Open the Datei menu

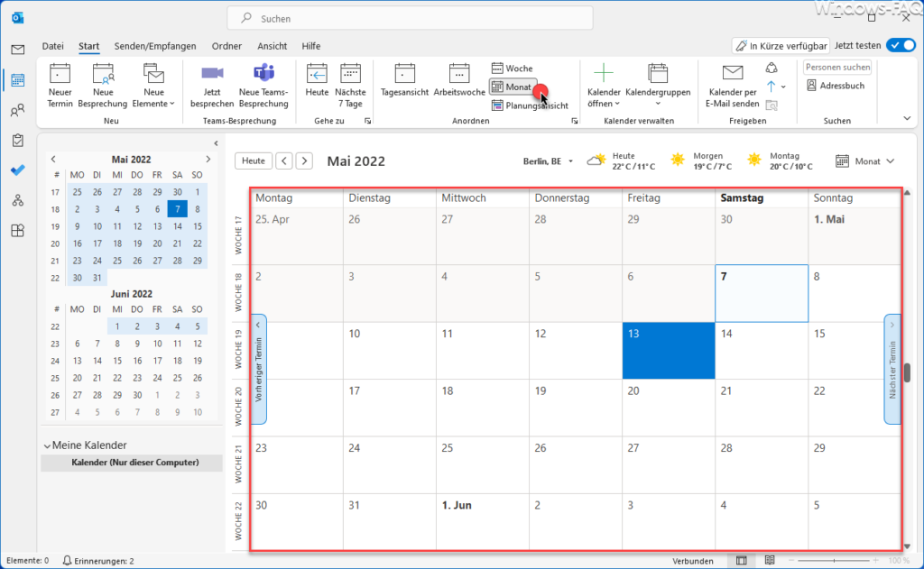(x=52, y=46)
